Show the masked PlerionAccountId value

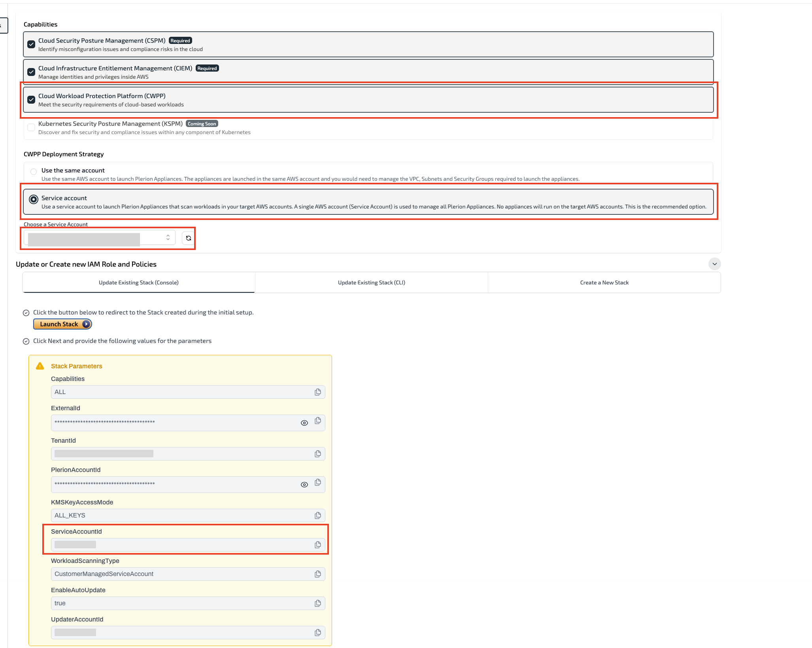(304, 485)
